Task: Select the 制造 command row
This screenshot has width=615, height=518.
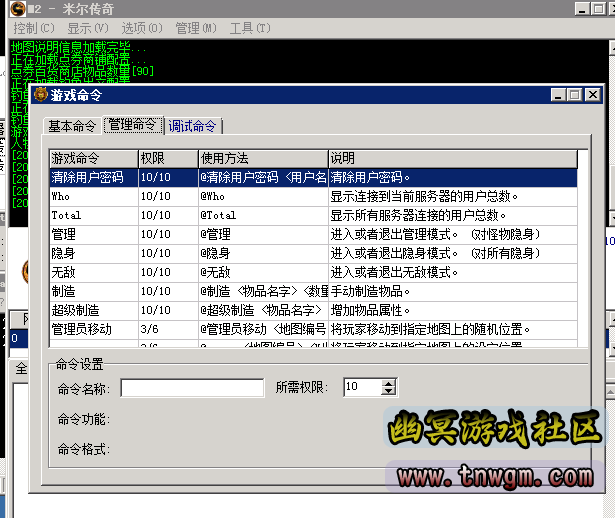Action: 313,291
